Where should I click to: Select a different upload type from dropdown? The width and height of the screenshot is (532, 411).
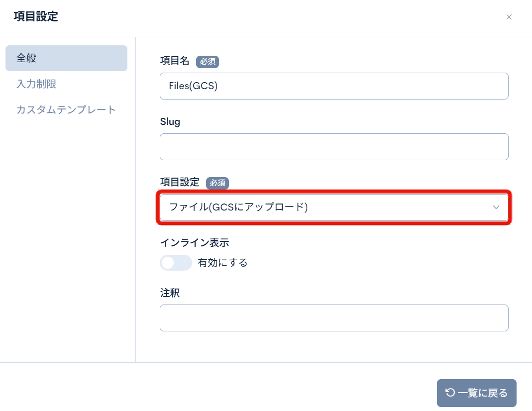coord(334,207)
